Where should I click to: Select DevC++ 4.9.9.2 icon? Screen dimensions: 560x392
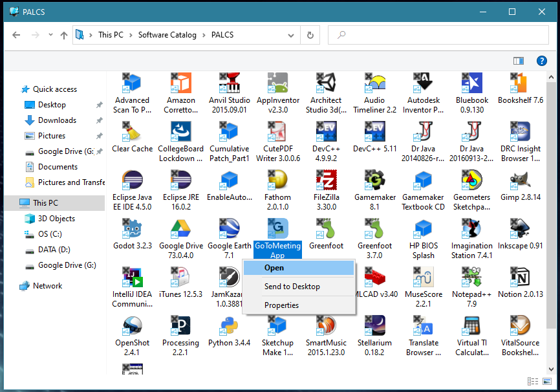pos(326,131)
